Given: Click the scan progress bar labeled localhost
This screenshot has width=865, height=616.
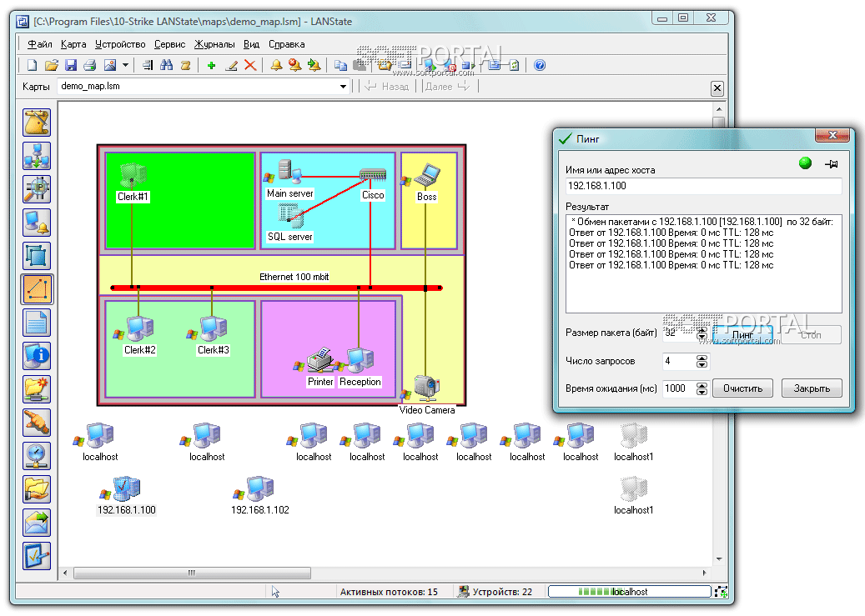Looking at the screenshot, I should (x=630, y=592).
